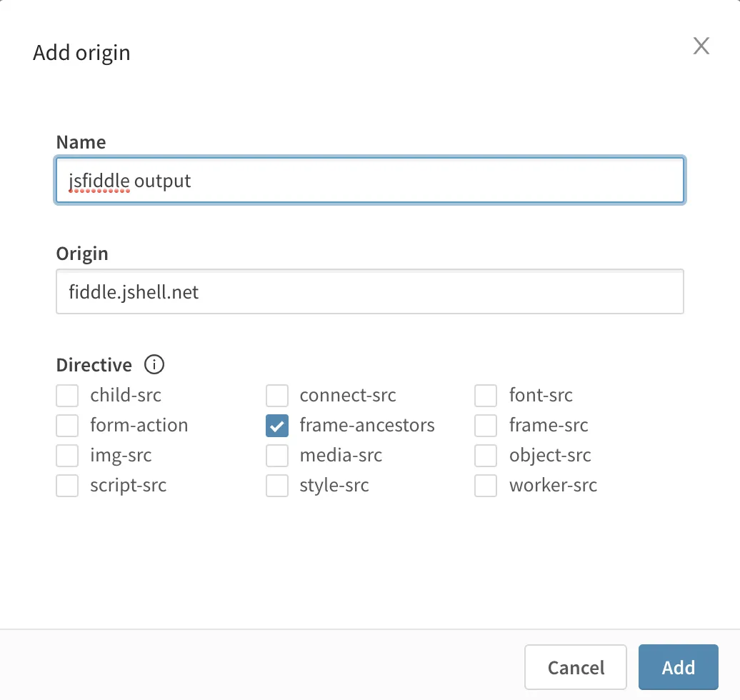
Task: Uncheck the frame-ancestors directive
Action: tap(277, 425)
